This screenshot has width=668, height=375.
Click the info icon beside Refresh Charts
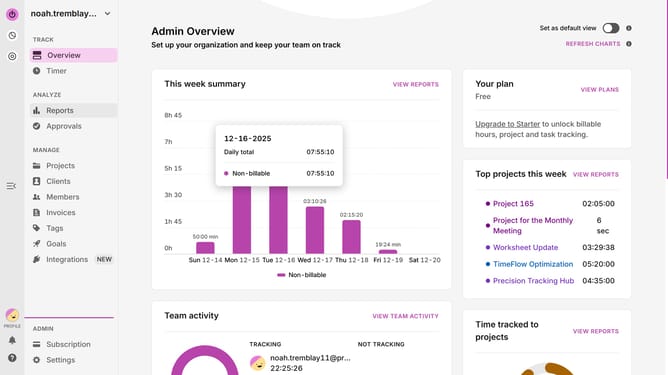tap(629, 44)
